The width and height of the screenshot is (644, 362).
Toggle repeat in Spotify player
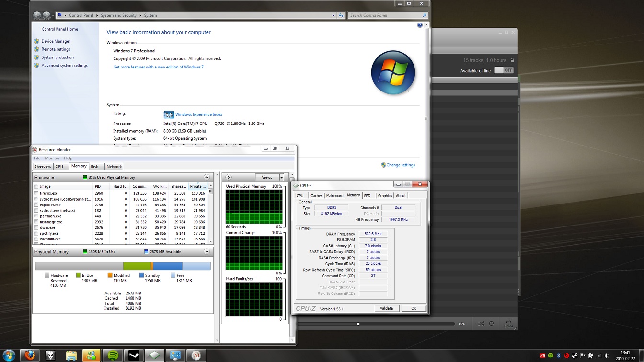[491, 324]
